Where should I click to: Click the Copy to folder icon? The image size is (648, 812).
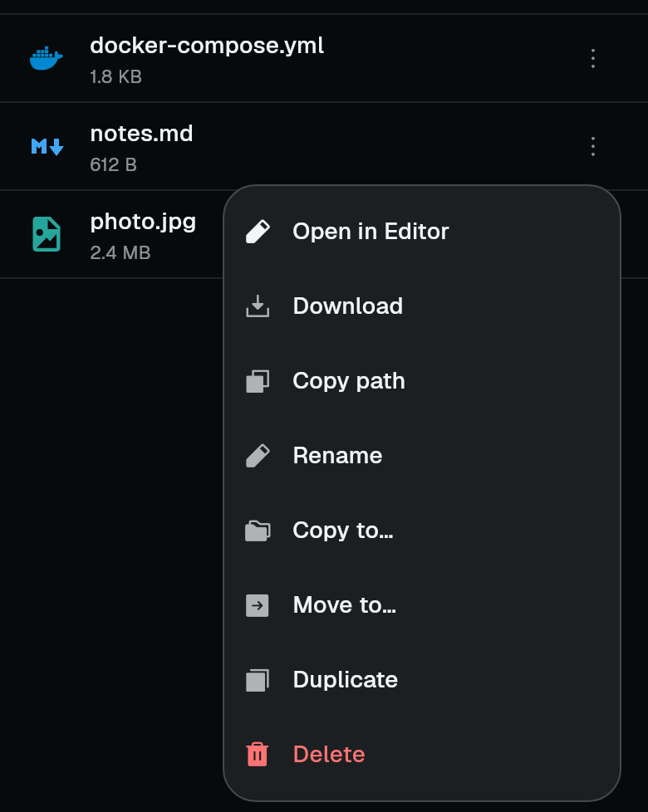click(x=258, y=531)
